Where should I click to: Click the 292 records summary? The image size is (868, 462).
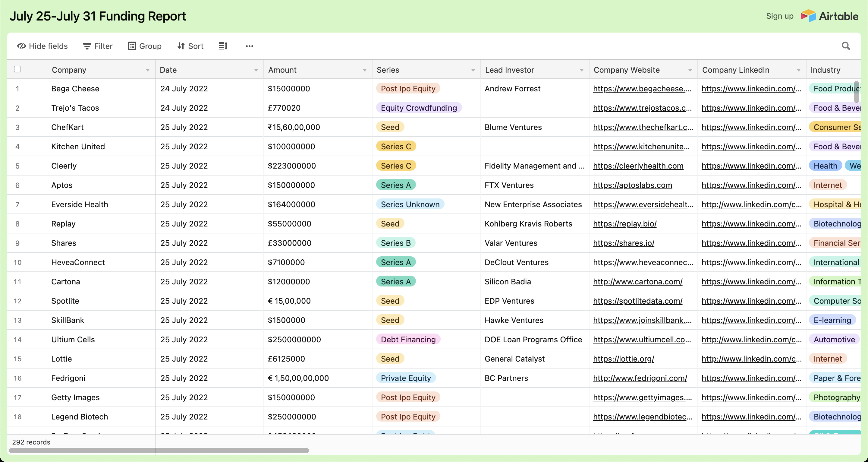click(x=31, y=442)
